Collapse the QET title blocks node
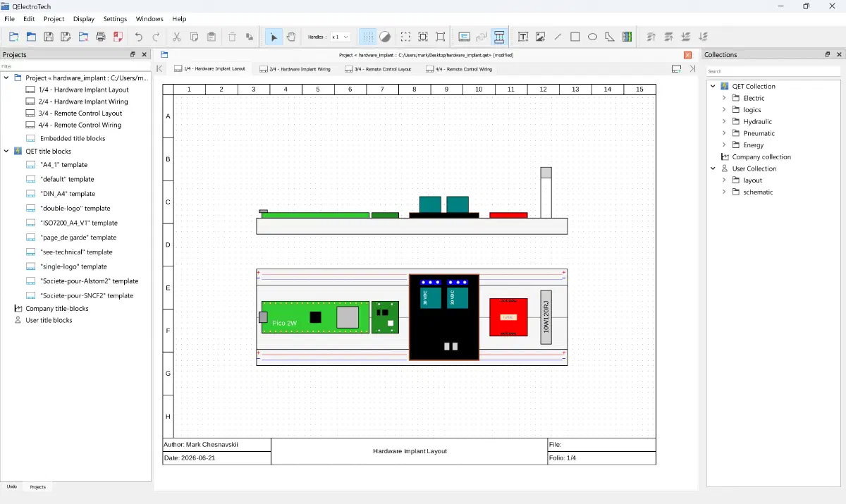Viewport: 846px width, 504px height. (x=6, y=151)
